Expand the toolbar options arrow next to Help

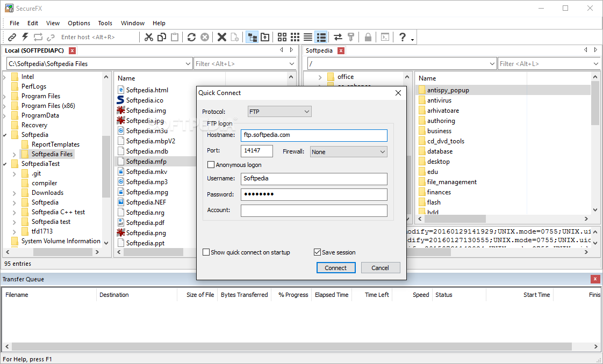pos(412,40)
